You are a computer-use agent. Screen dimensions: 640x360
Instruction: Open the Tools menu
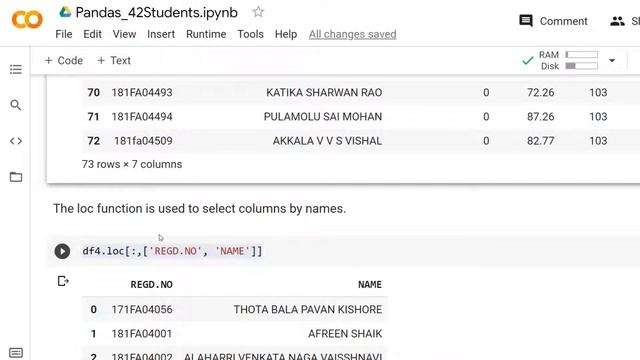click(250, 34)
